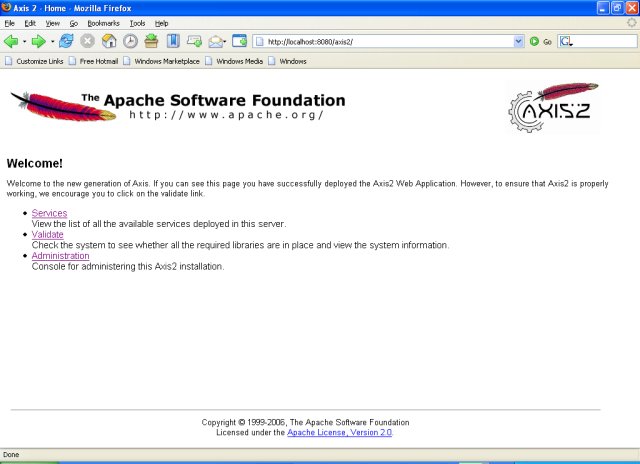Open the Customize Links bookmark
This screenshot has height=464, width=640.
[x=34, y=61]
